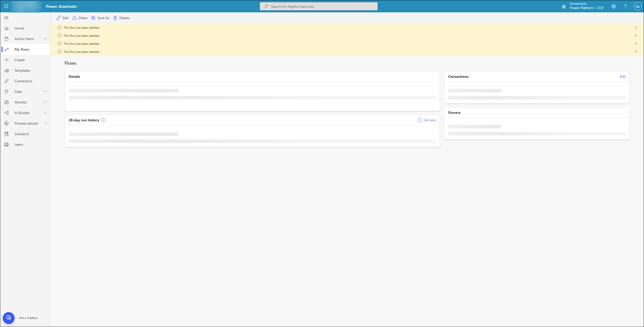This screenshot has width=644, height=327.
Task: Expand the Monitor menu chevron
Action: (45, 102)
